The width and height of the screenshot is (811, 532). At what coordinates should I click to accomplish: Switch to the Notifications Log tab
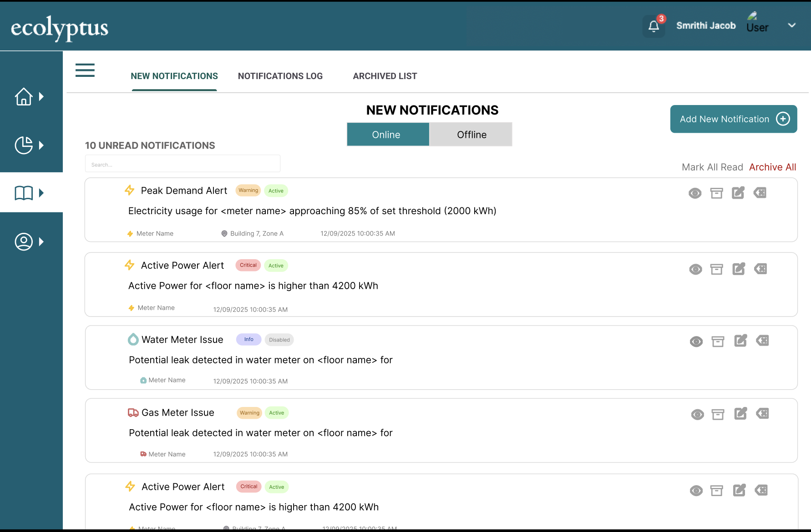pyautogui.click(x=280, y=76)
